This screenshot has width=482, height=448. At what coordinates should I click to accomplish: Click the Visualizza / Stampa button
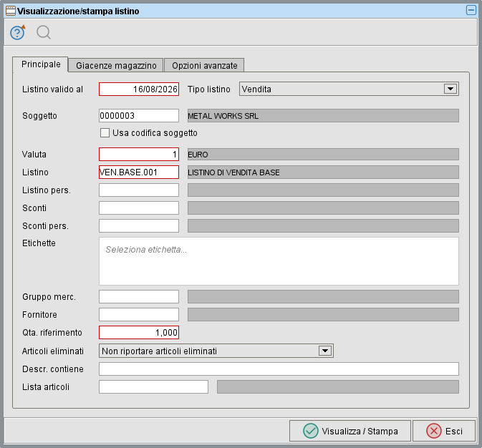pyautogui.click(x=350, y=431)
